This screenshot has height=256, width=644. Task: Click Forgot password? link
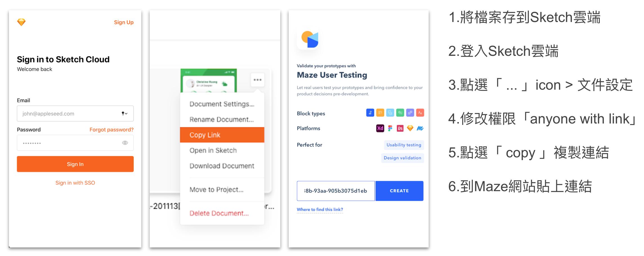point(111,130)
